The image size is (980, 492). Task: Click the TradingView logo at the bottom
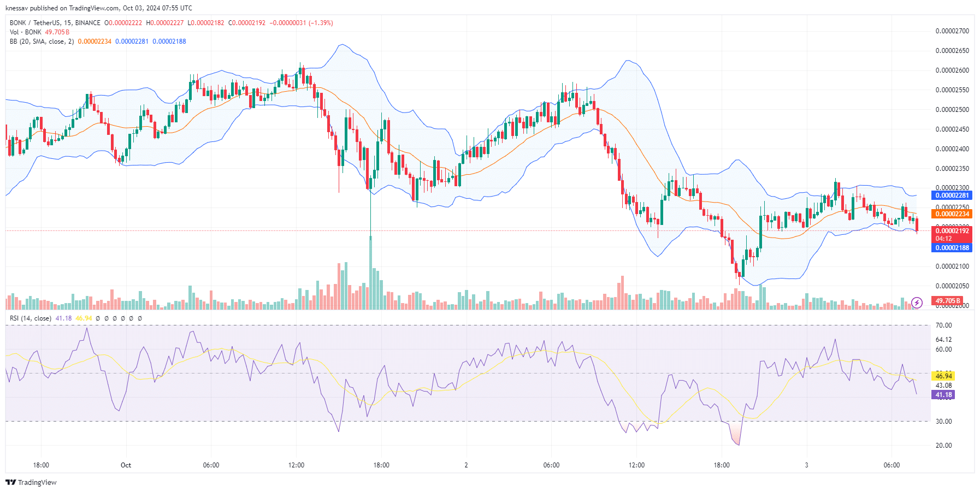pyautogui.click(x=31, y=482)
